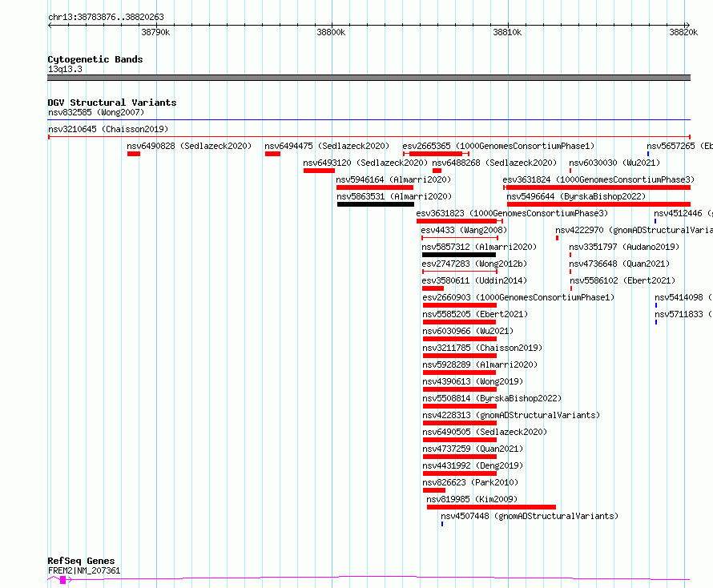Click the red bar under nsv826623 (Park2010)
713x588 pixels.
434,490
